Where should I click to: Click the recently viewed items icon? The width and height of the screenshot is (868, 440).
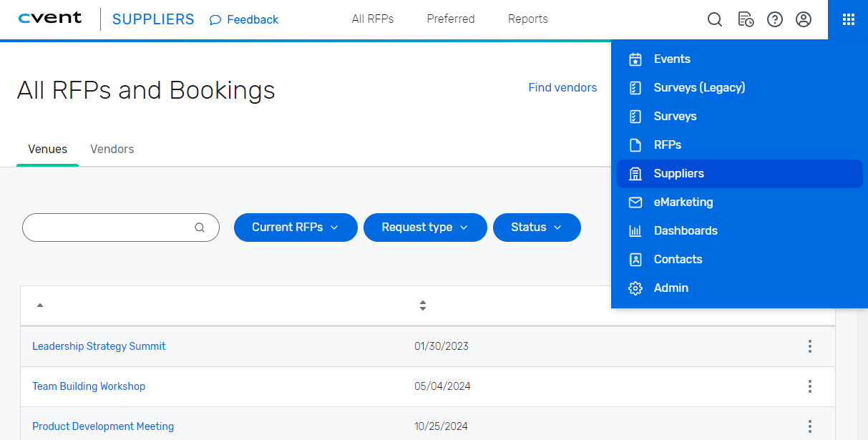[x=746, y=19]
